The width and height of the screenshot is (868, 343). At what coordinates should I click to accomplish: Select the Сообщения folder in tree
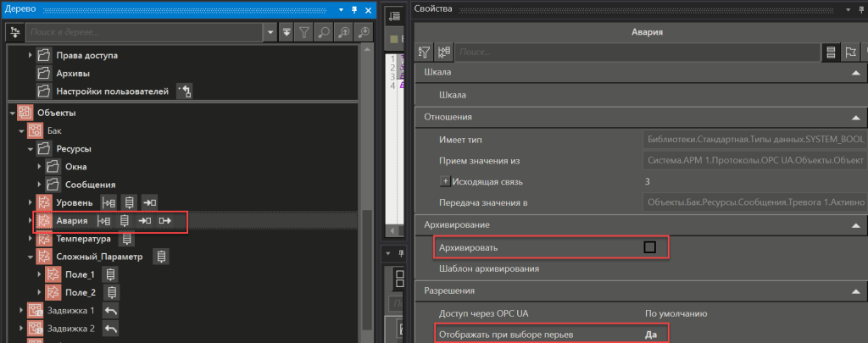(x=90, y=185)
